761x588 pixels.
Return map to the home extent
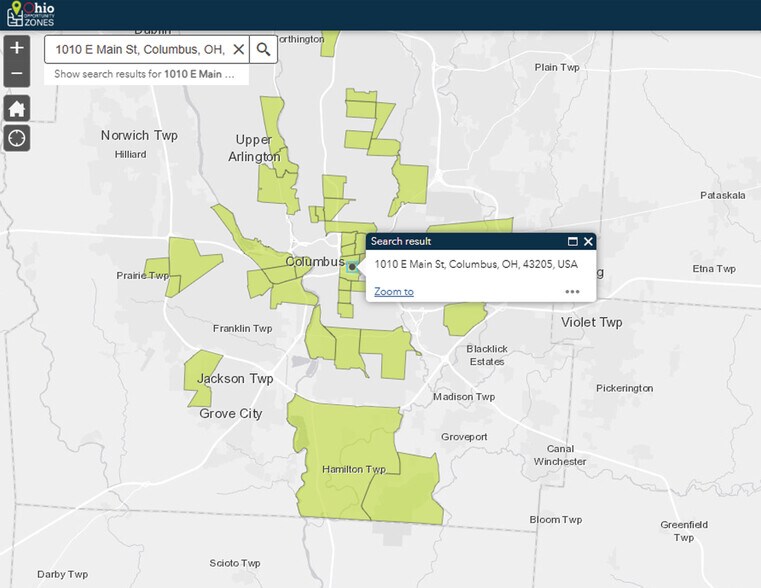16,108
